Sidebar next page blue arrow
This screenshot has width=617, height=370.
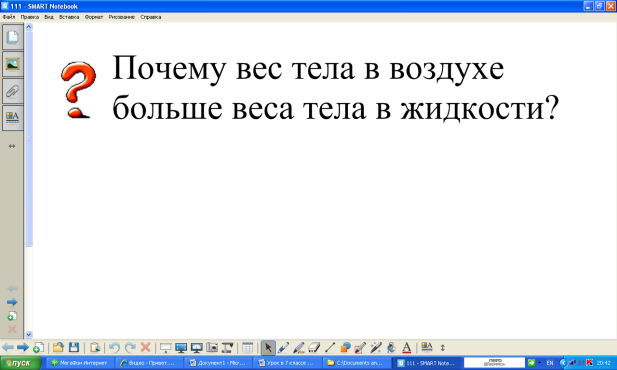(12, 302)
